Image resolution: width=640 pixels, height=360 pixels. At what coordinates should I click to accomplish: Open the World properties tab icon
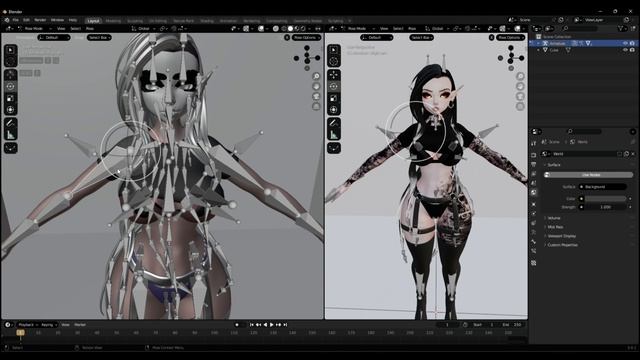tap(533, 193)
